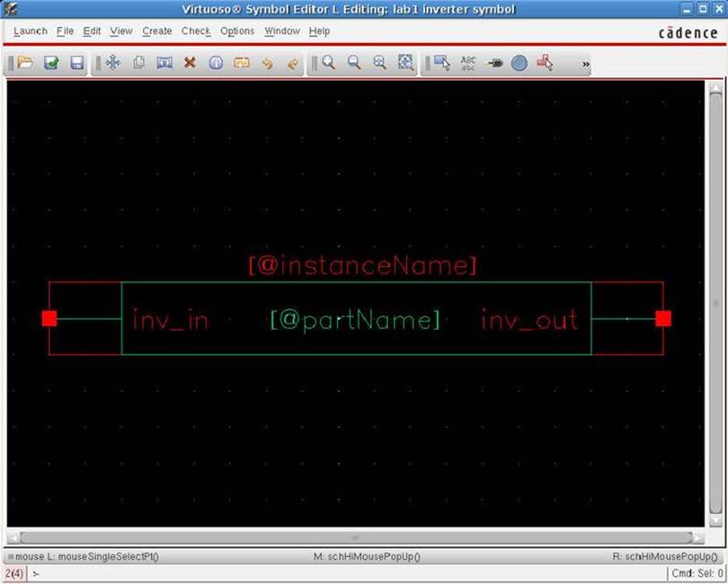The width and height of the screenshot is (728, 584).
Task: Click the Check and Save icon
Action: (x=51, y=63)
